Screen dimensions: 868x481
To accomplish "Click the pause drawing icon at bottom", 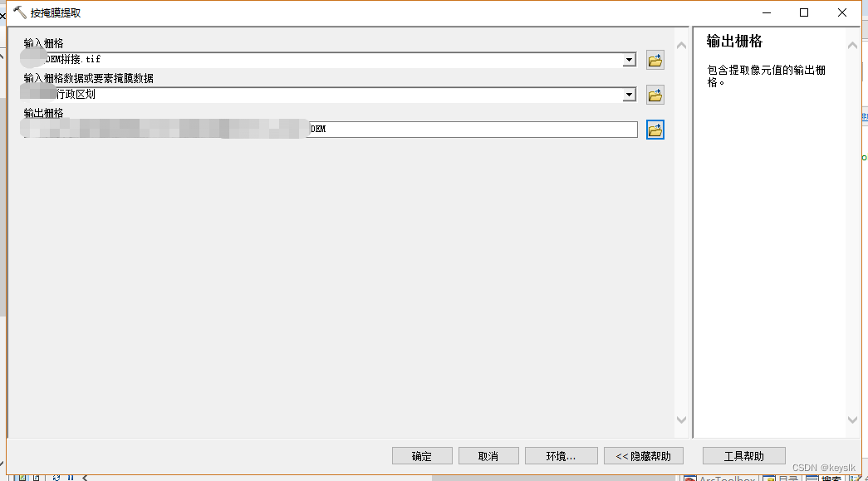I will click(x=71, y=478).
